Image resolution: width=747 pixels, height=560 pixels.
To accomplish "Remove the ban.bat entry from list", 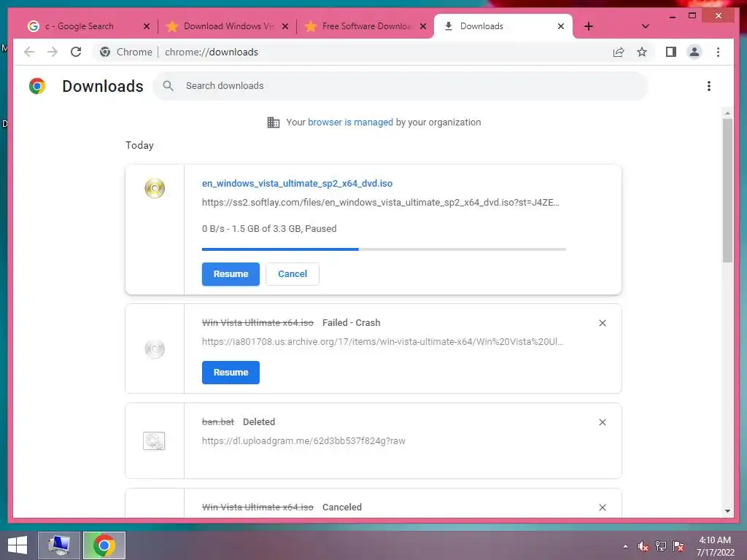I will (x=602, y=422).
